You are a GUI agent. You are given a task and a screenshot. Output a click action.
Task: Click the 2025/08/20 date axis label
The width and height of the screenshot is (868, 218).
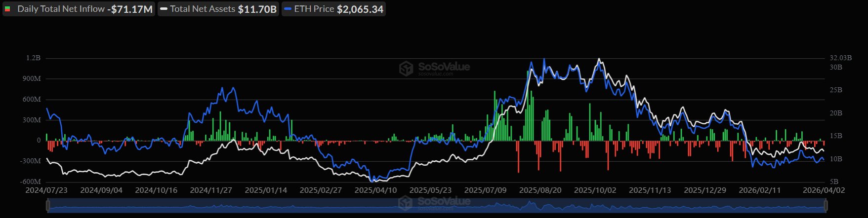tap(540, 190)
